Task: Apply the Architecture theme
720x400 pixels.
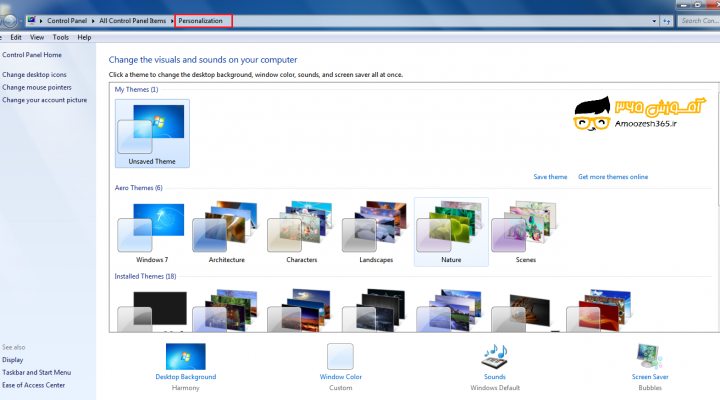Action: pos(226,232)
